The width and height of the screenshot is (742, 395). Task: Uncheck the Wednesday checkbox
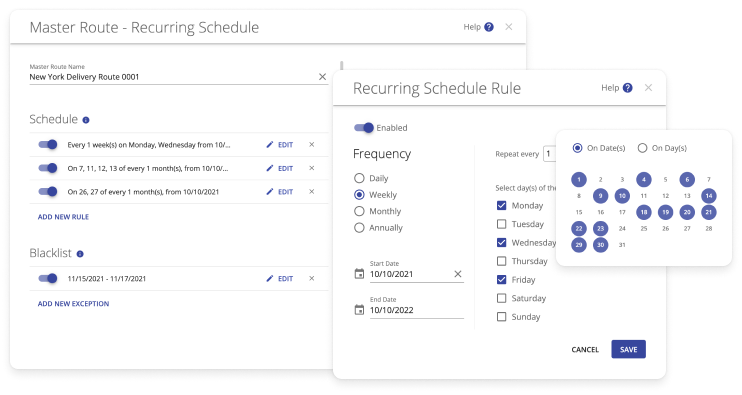point(502,242)
